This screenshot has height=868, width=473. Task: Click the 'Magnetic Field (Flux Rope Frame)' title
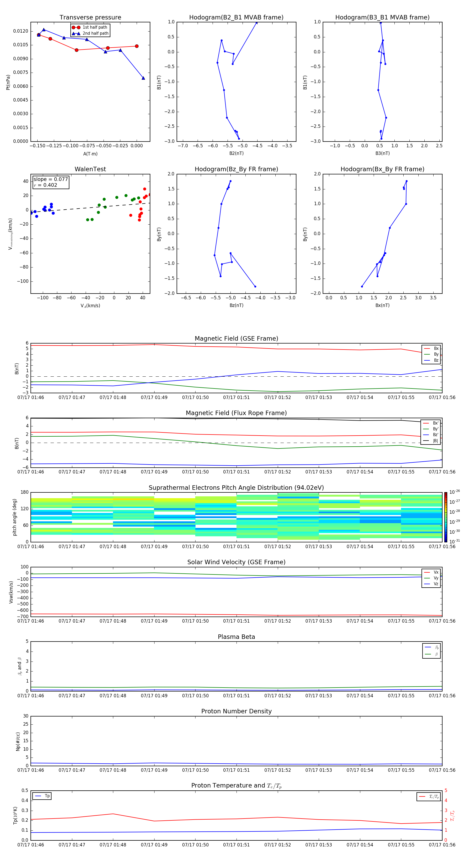tap(236, 413)
